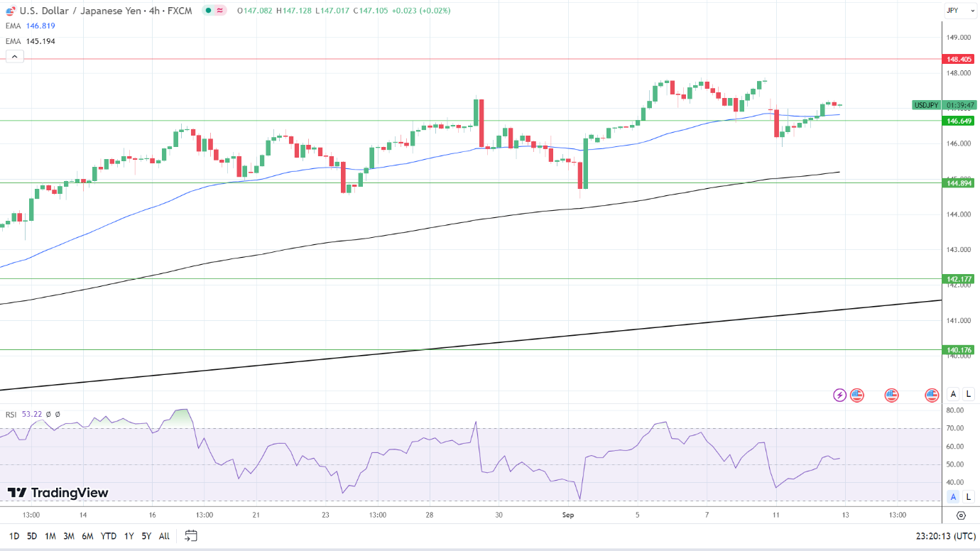
Task: Select the 3M time range
Action: coord(69,536)
